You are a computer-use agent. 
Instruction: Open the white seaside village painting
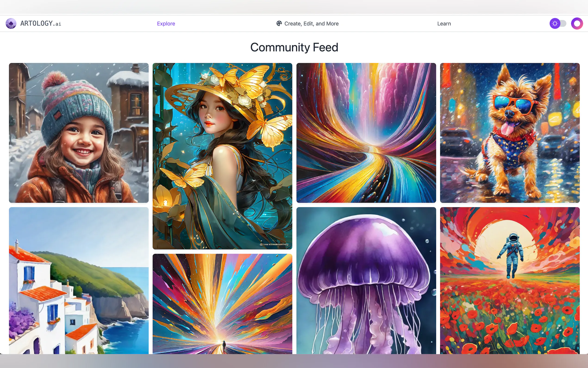point(79,280)
